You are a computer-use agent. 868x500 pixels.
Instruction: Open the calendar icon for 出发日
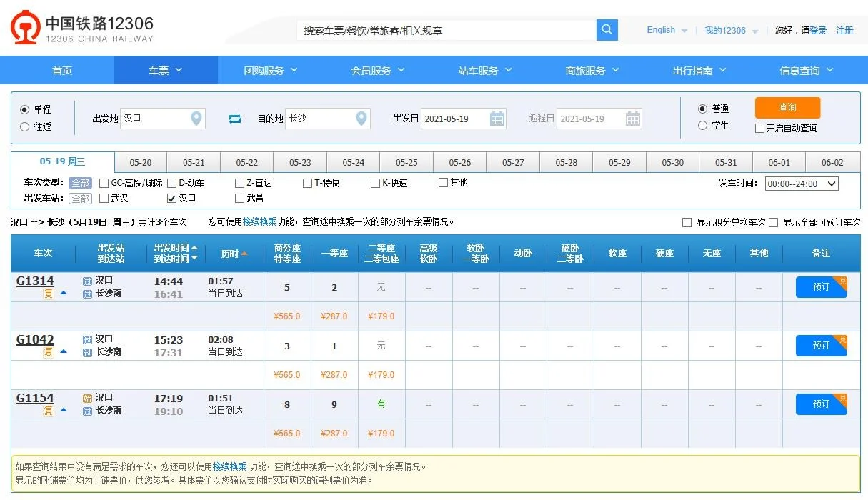(x=497, y=119)
